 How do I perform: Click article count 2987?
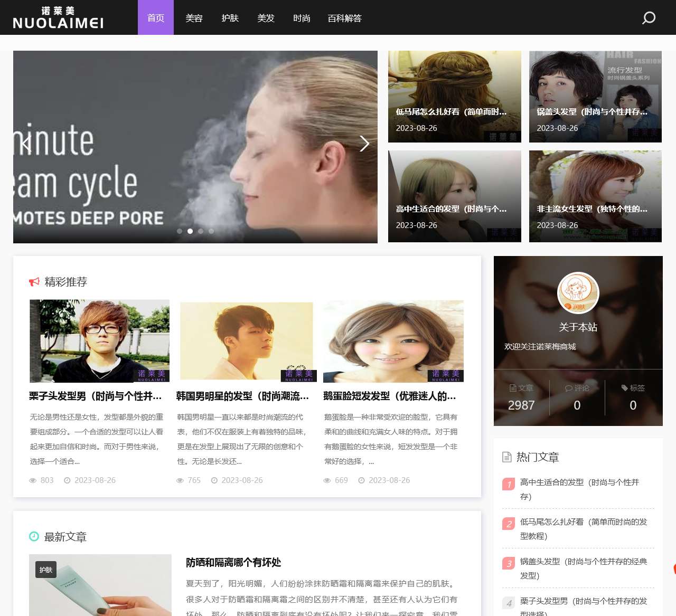click(521, 405)
